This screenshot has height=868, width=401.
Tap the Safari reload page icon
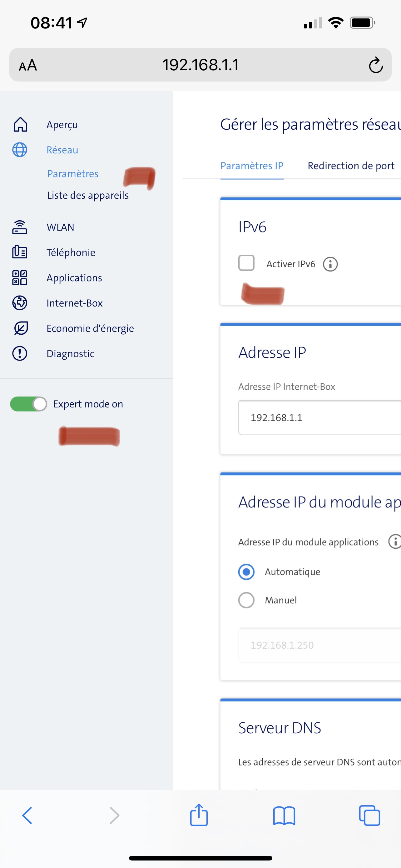(x=375, y=65)
